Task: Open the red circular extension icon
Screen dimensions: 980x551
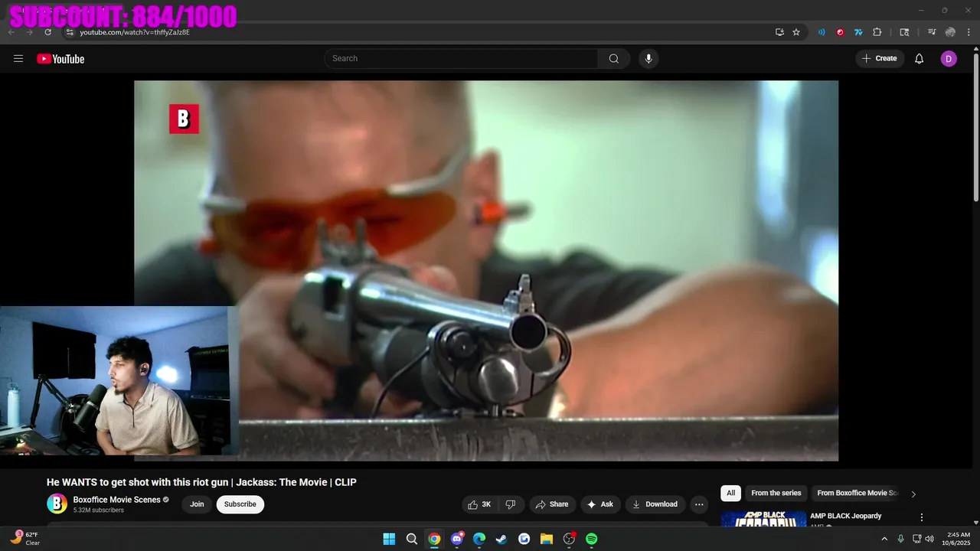Action: tap(840, 32)
